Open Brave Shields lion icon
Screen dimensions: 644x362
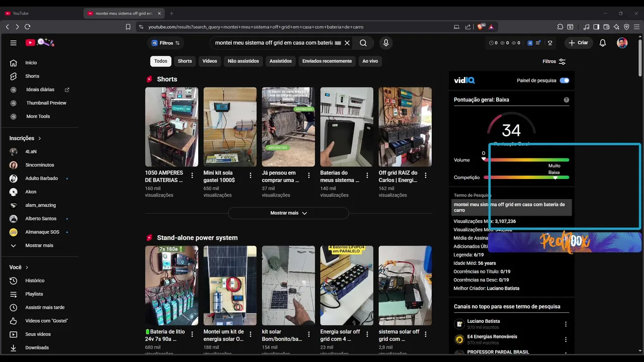[481, 27]
